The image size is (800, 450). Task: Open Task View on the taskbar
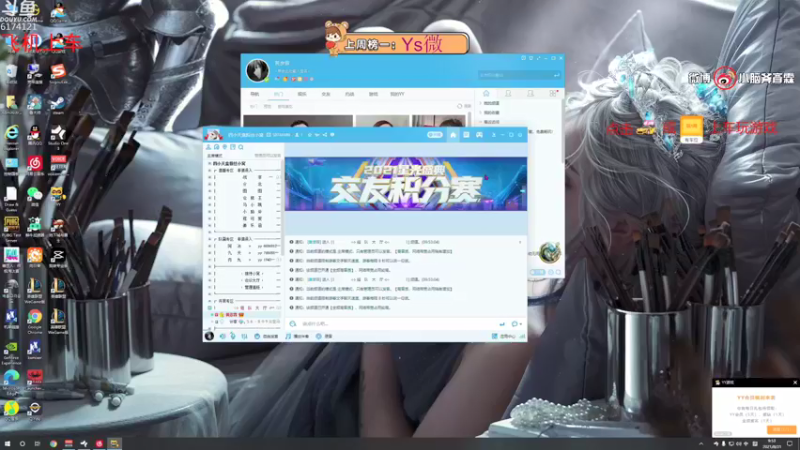pos(37,443)
